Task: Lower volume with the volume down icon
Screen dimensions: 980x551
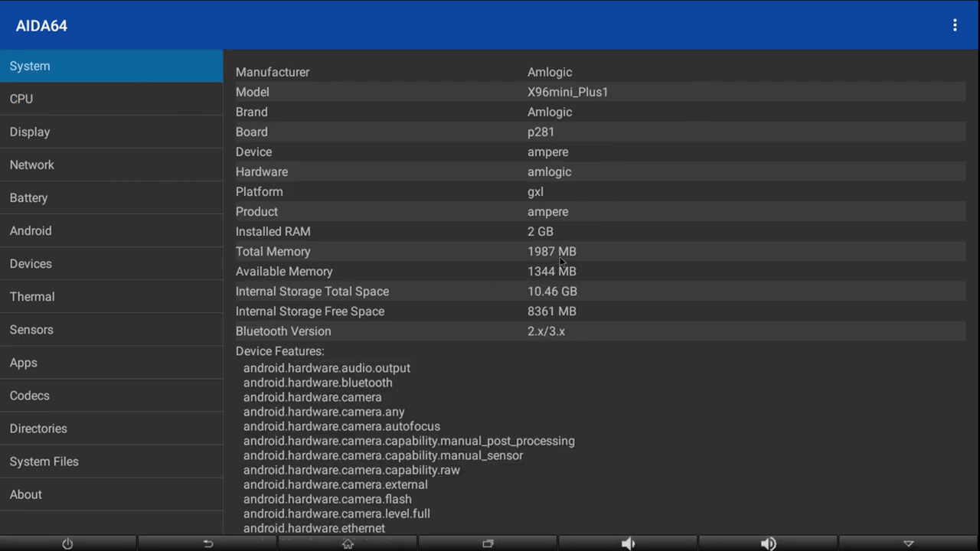Action: pyautogui.click(x=628, y=543)
